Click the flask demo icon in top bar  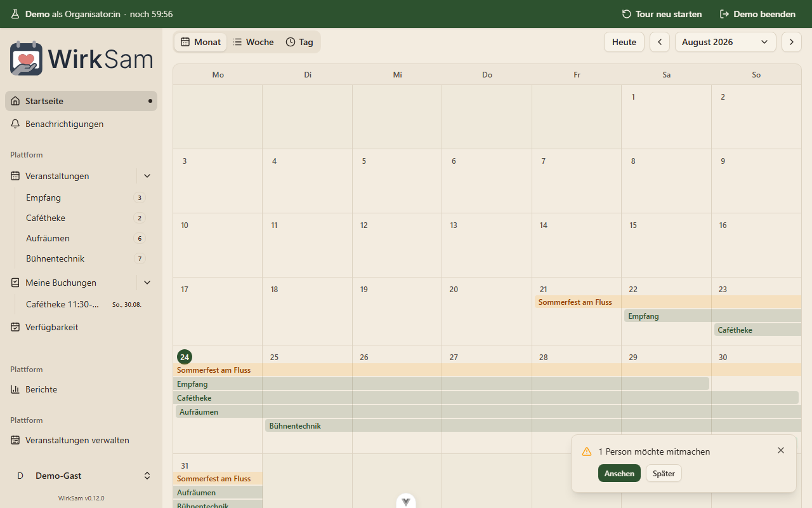coord(15,14)
